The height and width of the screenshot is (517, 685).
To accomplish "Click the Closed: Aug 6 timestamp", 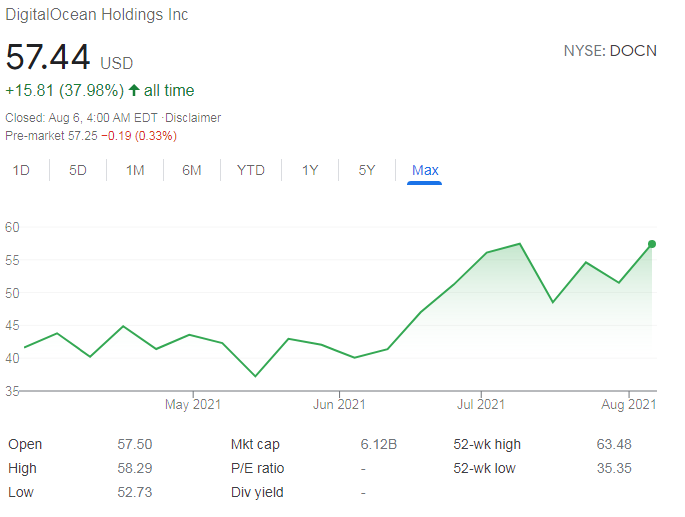I will pos(81,118).
